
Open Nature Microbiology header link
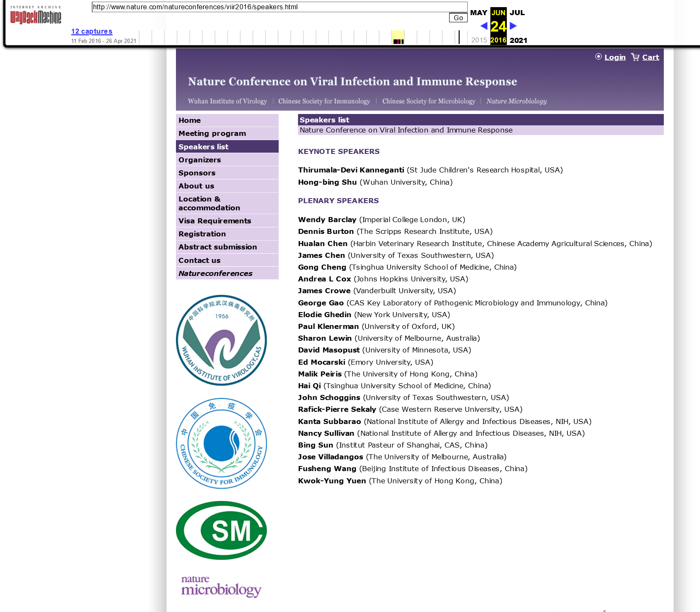point(516,101)
